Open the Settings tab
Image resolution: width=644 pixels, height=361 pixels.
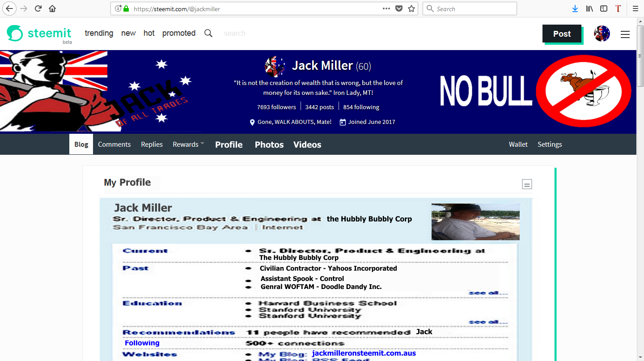tap(550, 144)
